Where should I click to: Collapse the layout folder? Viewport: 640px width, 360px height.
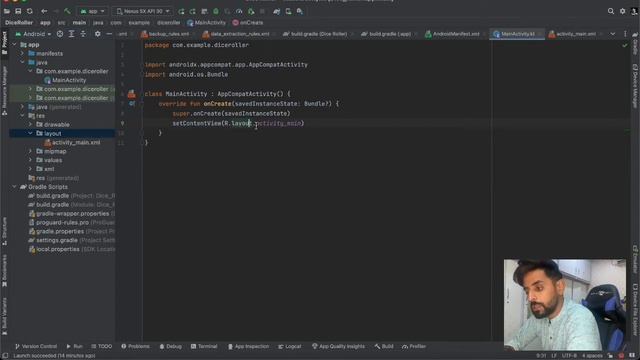point(30,133)
